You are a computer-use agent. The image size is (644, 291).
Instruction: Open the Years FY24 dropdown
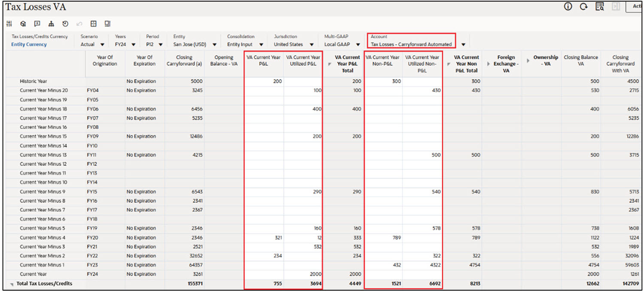pos(133,44)
